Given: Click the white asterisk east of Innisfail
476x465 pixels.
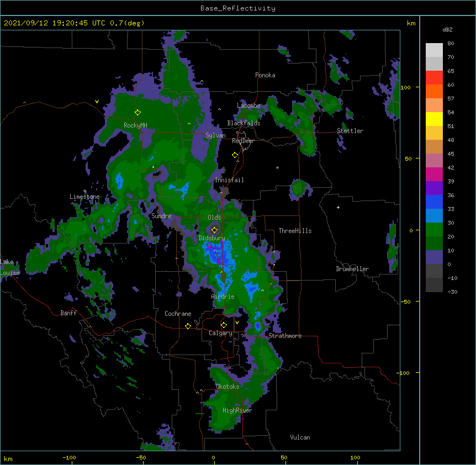Looking at the screenshot, I should point(277,168).
